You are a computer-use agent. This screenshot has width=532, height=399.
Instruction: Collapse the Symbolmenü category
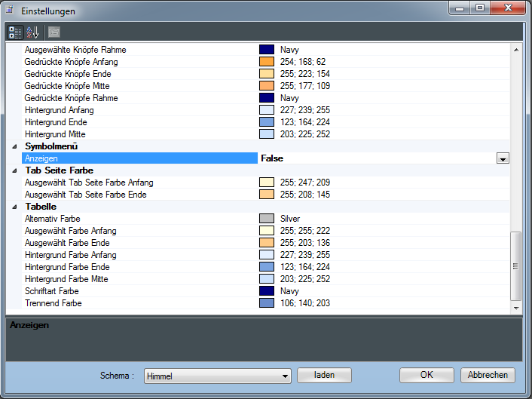(x=15, y=146)
